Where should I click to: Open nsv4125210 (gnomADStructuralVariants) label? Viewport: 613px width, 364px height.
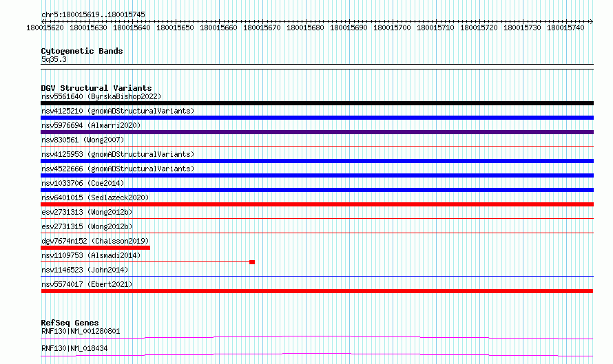[x=118, y=111]
